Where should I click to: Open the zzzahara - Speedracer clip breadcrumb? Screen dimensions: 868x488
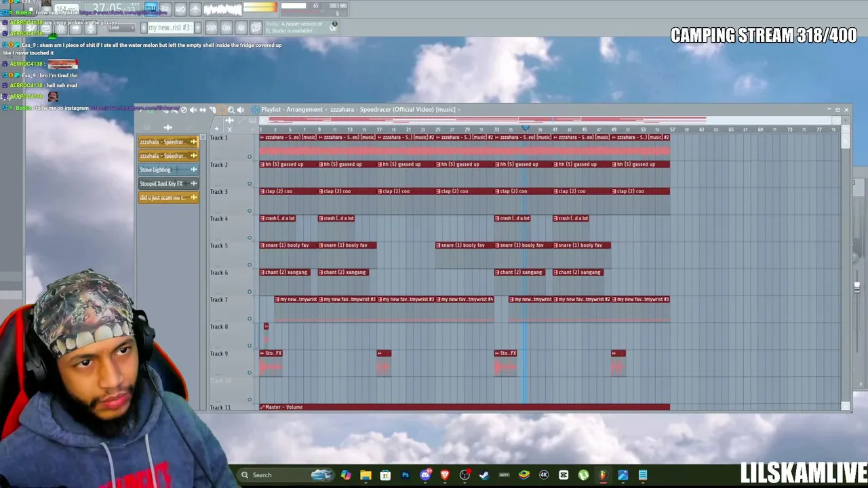click(x=393, y=110)
